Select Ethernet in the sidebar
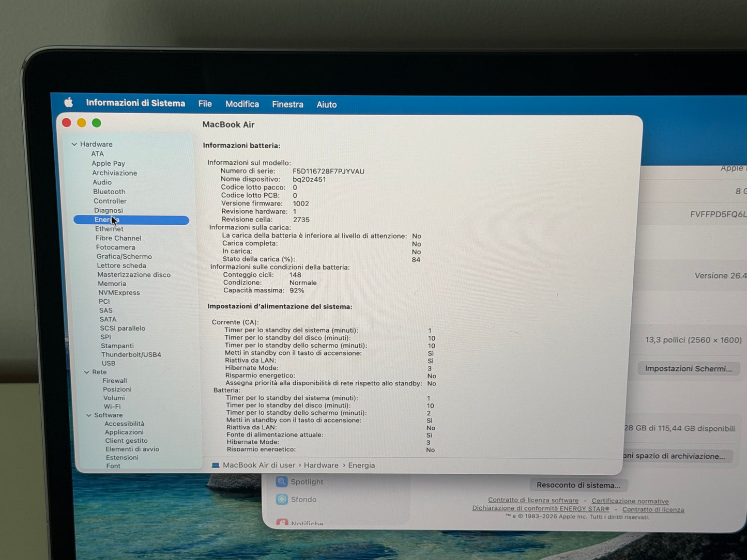This screenshot has width=747, height=560. tap(109, 229)
